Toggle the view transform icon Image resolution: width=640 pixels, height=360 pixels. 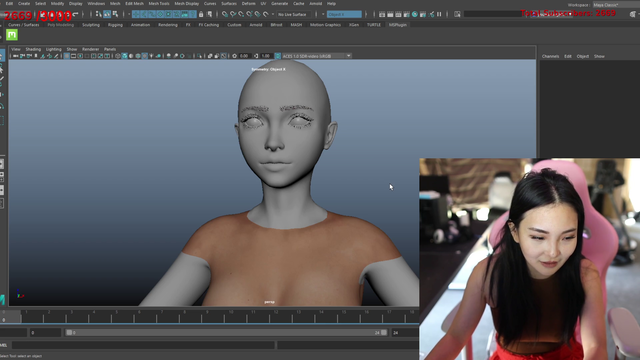tap(278, 56)
